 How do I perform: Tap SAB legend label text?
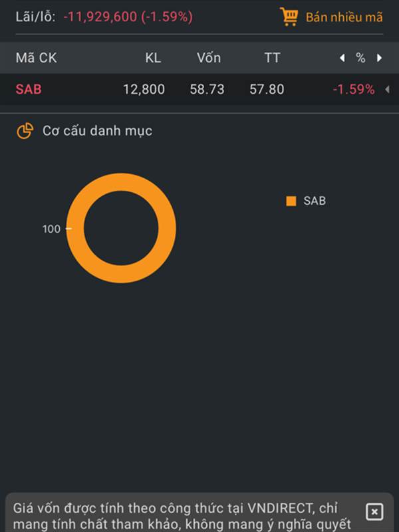(315, 201)
